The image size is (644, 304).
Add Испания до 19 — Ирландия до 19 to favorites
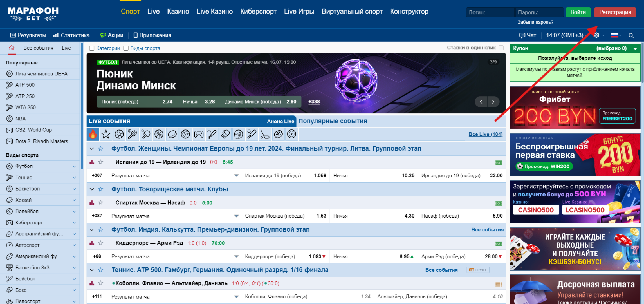[100, 162]
